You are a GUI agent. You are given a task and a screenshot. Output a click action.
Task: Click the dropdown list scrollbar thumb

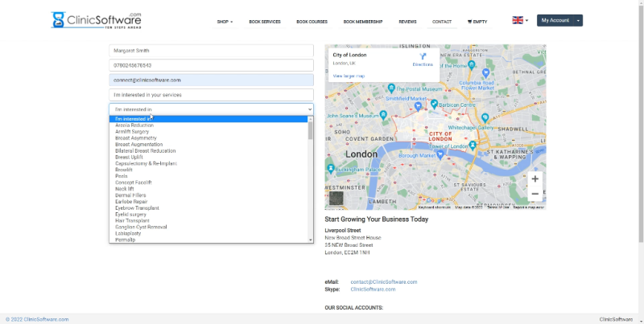click(x=311, y=130)
